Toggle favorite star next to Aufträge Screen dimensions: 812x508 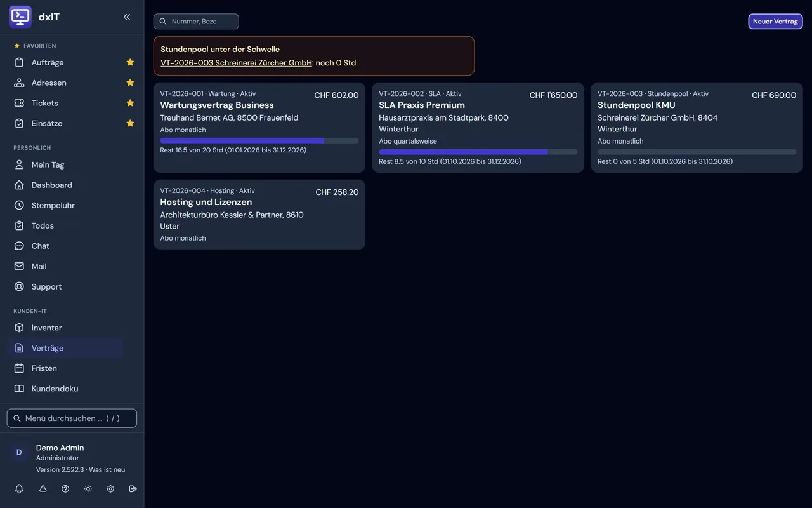click(x=130, y=62)
